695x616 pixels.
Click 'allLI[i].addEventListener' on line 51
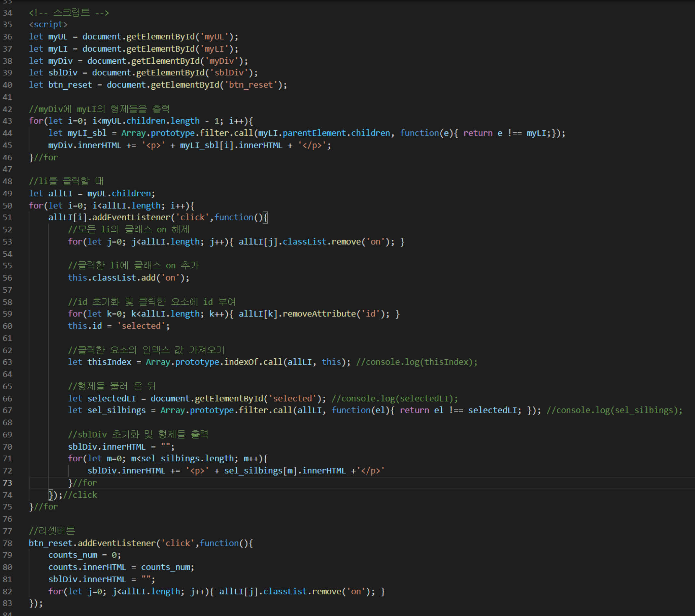tap(109, 217)
